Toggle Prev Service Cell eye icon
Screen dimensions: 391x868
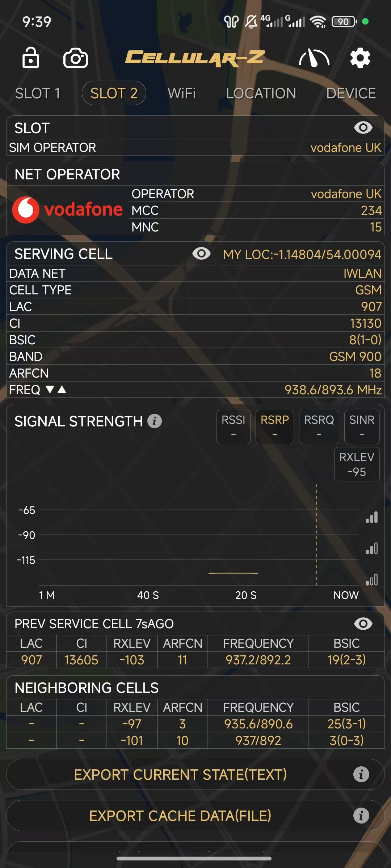(x=363, y=624)
